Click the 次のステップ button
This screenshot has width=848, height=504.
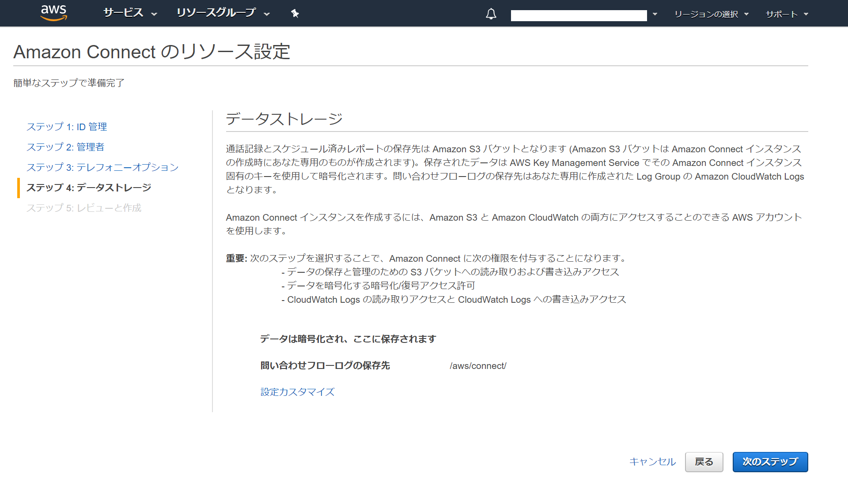pos(770,462)
